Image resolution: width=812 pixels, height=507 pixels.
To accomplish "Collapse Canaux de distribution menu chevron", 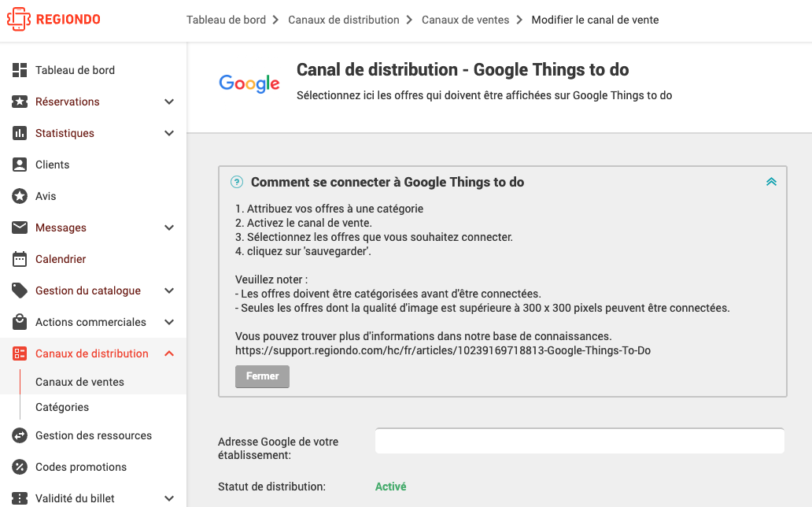I will [x=169, y=353].
